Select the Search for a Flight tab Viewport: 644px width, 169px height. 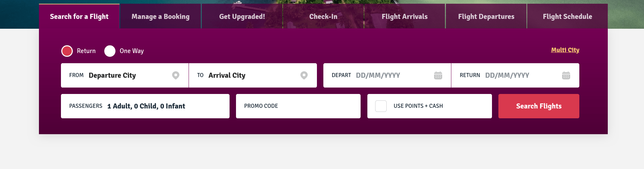[x=79, y=17]
